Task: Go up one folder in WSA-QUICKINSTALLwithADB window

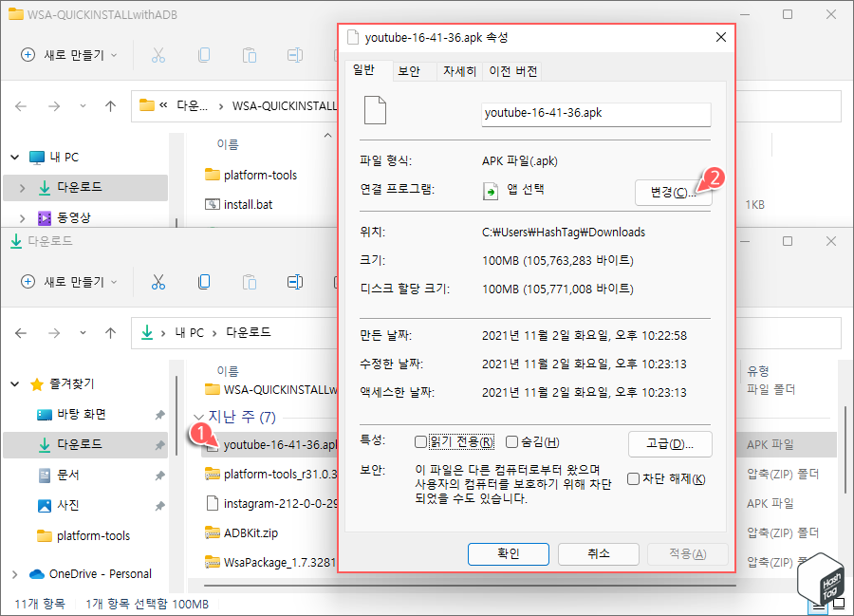Action: 111,106
